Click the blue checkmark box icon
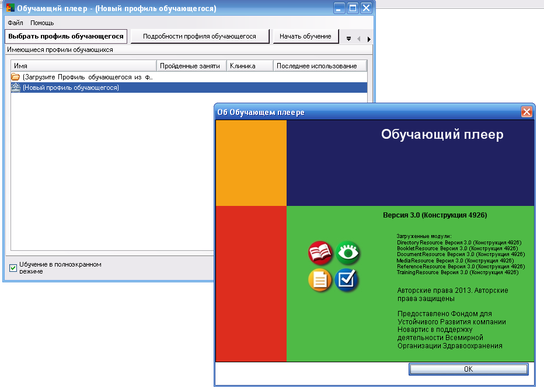 point(348,281)
